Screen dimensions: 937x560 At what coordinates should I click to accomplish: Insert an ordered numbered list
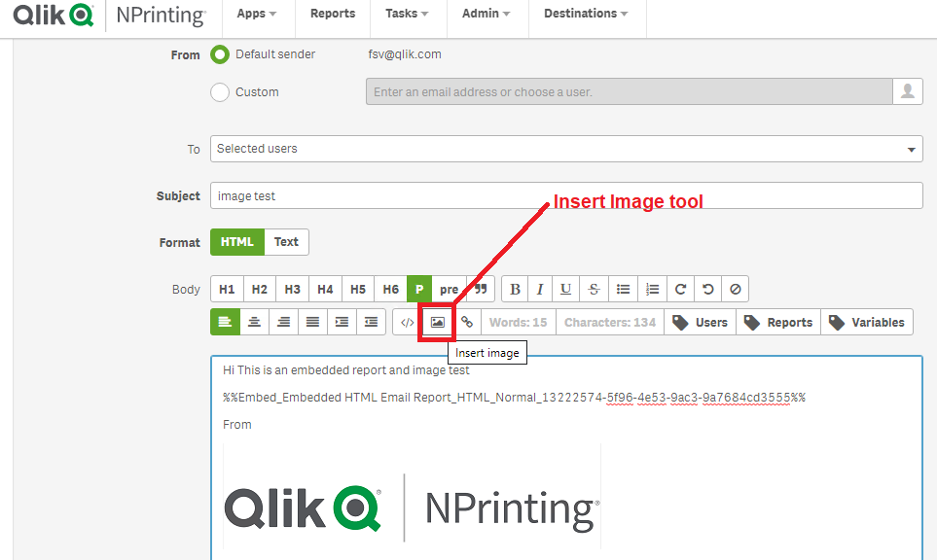[652, 289]
